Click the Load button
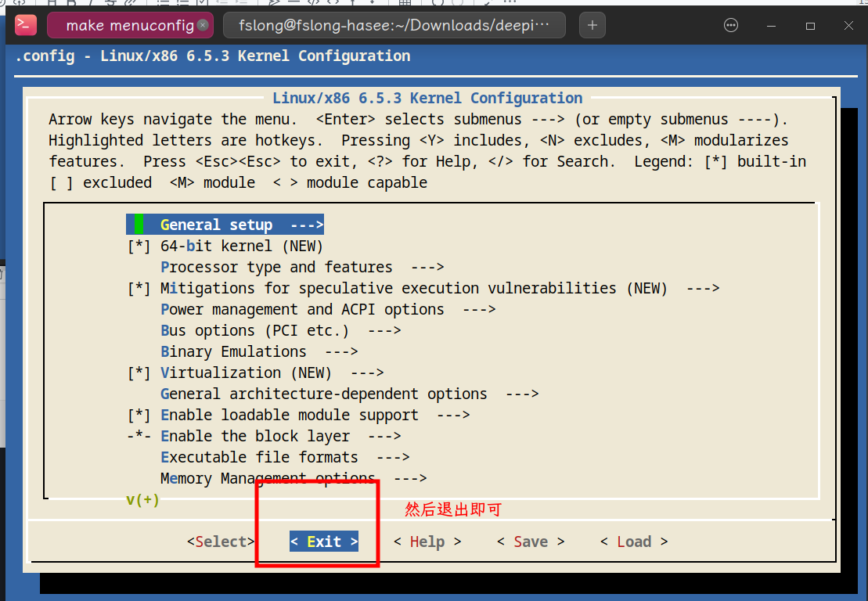The width and height of the screenshot is (868, 601). pos(635,542)
